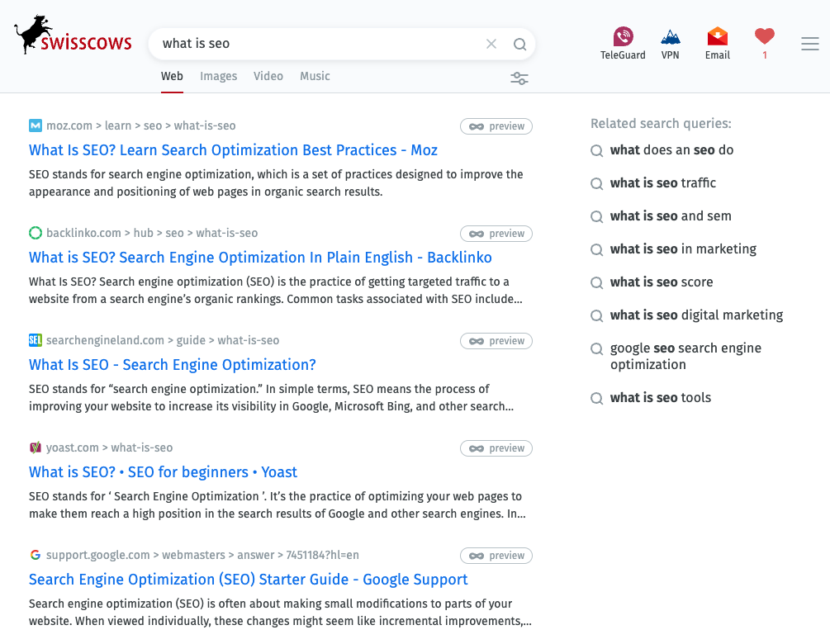
Task: Click the Search Engine Land favicon
Action: click(36, 340)
